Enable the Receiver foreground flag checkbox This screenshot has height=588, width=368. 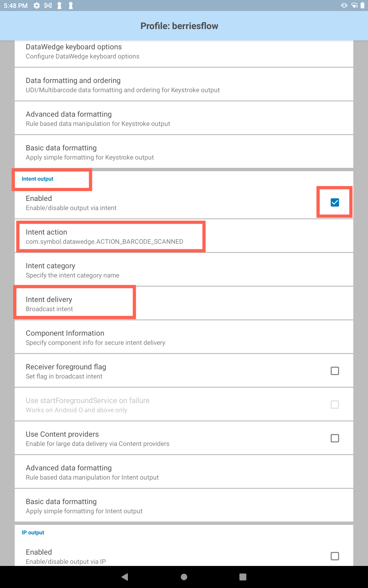click(335, 371)
